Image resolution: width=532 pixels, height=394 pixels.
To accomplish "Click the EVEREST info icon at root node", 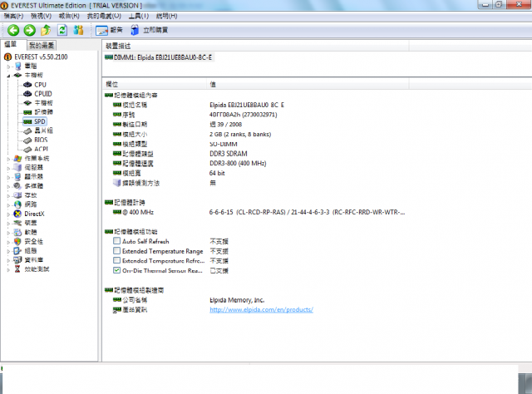I will point(7,57).
